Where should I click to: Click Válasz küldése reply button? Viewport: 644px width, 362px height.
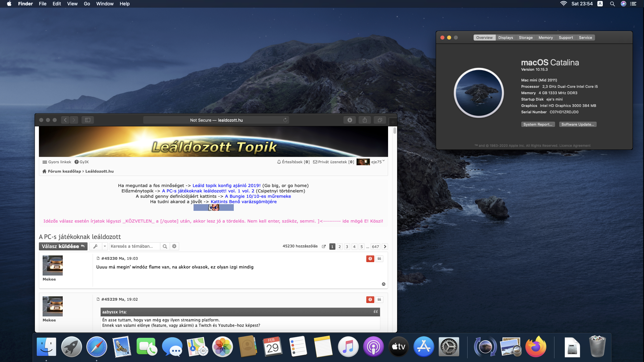pyautogui.click(x=63, y=246)
